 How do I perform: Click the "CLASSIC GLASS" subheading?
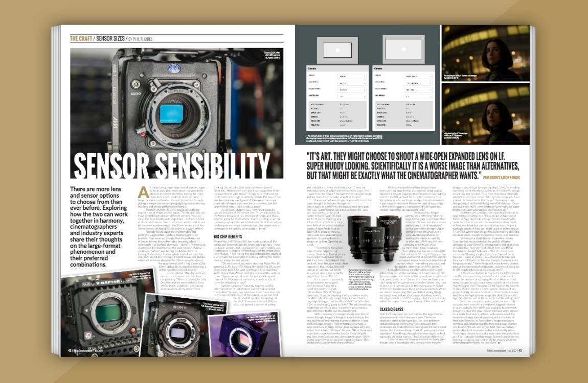[392, 309]
